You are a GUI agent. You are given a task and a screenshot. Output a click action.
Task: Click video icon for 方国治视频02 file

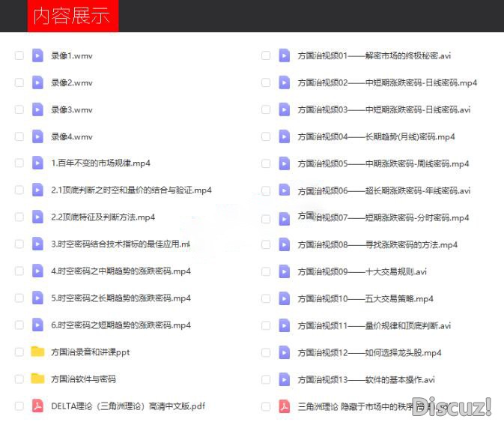click(x=284, y=82)
